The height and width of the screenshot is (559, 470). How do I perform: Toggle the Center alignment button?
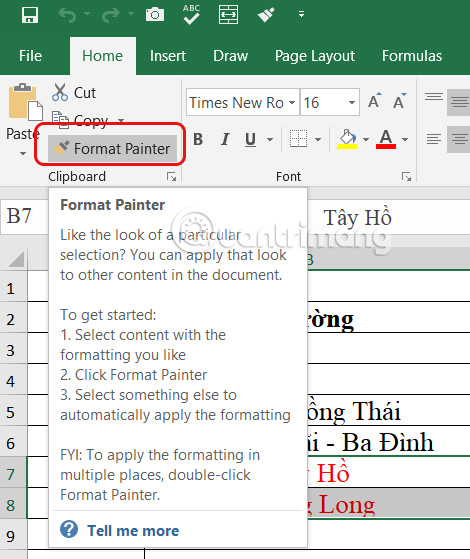(459, 139)
